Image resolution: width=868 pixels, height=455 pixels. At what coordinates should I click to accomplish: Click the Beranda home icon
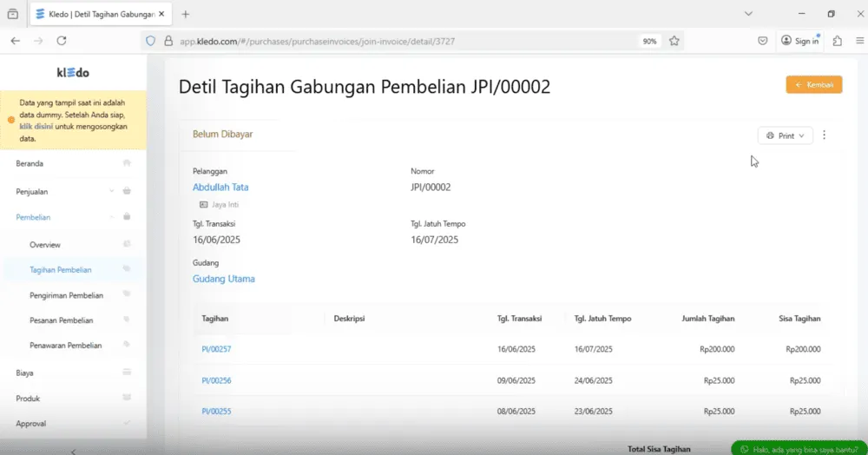(x=127, y=163)
